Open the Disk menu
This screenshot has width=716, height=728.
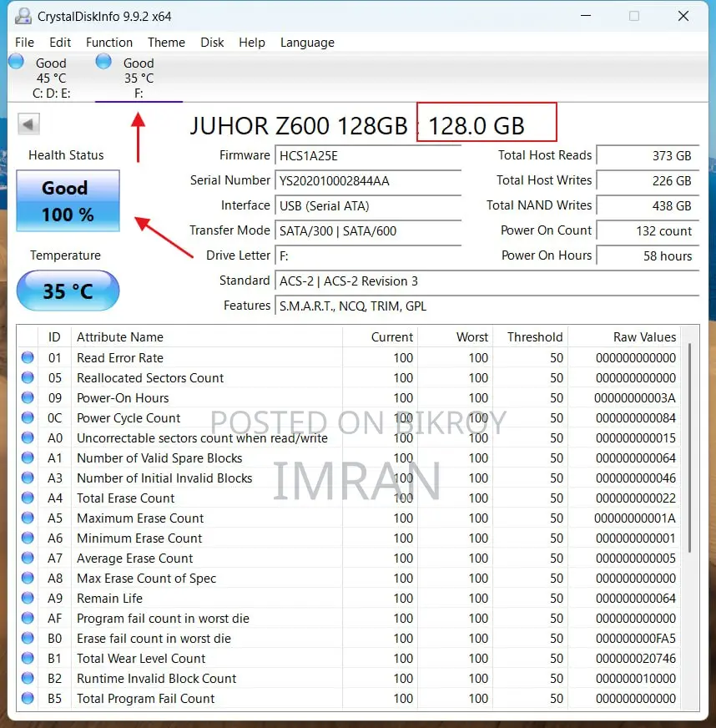pos(212,43)
